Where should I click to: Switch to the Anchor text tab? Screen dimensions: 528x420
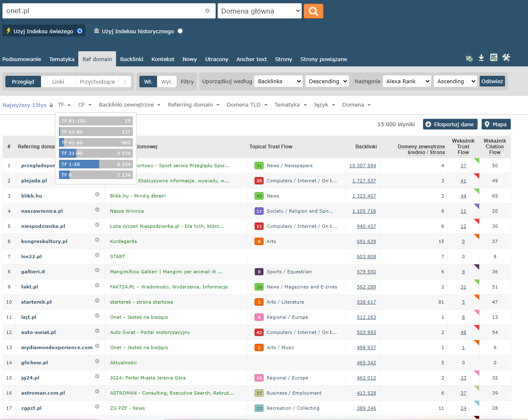pyautogui.click(x=252, y=59)
